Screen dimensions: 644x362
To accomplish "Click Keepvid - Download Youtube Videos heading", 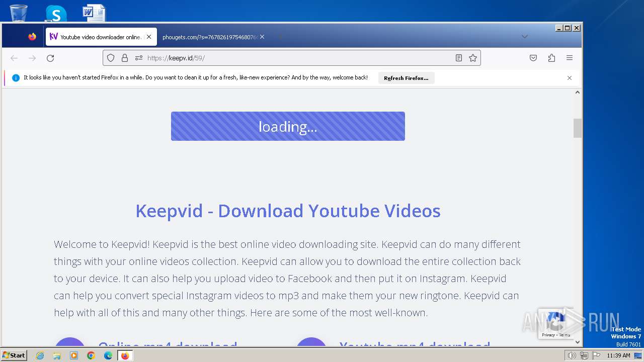I will tap(288, 211).
